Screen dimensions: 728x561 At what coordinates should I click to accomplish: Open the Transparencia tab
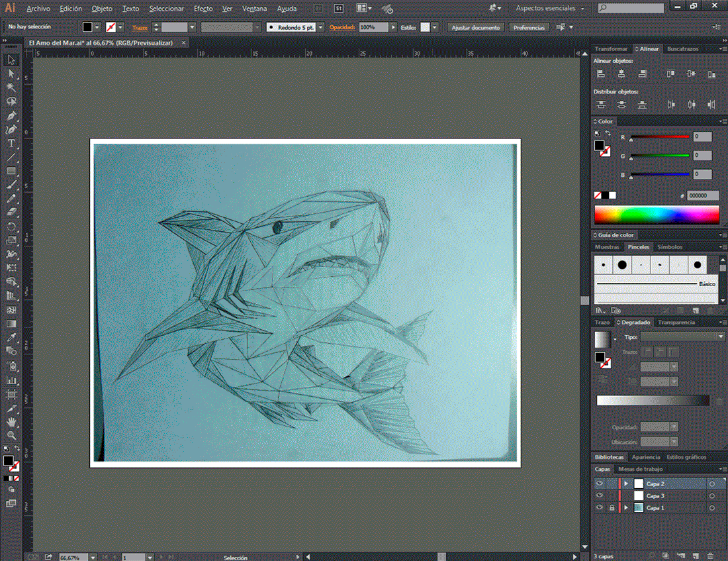pyautogui.click(x=676, y=322)
